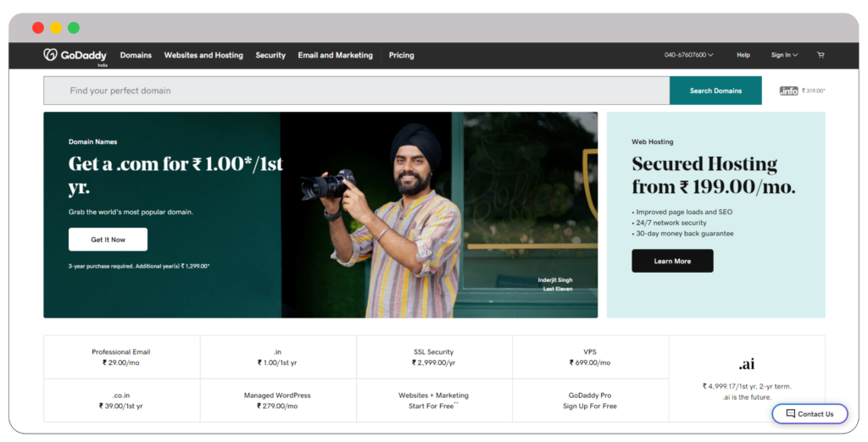Select the .co.in ₹39.00/1st yr tile

coord(121,401)
